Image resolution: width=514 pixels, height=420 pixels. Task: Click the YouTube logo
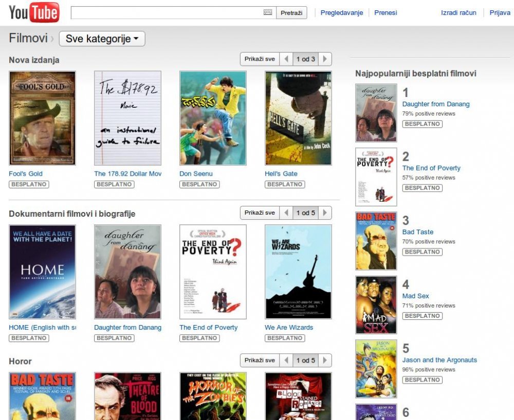[x=34, y=12]
